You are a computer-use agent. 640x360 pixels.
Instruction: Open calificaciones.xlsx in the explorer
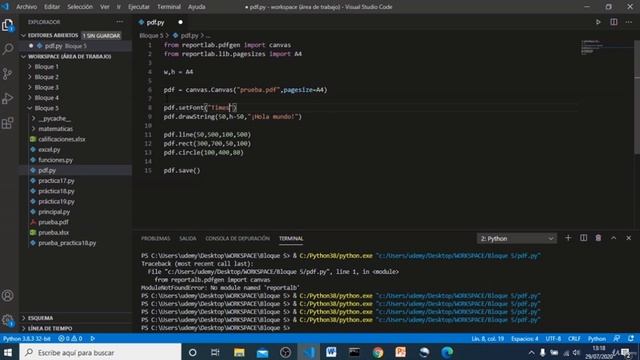coord(62,139)
